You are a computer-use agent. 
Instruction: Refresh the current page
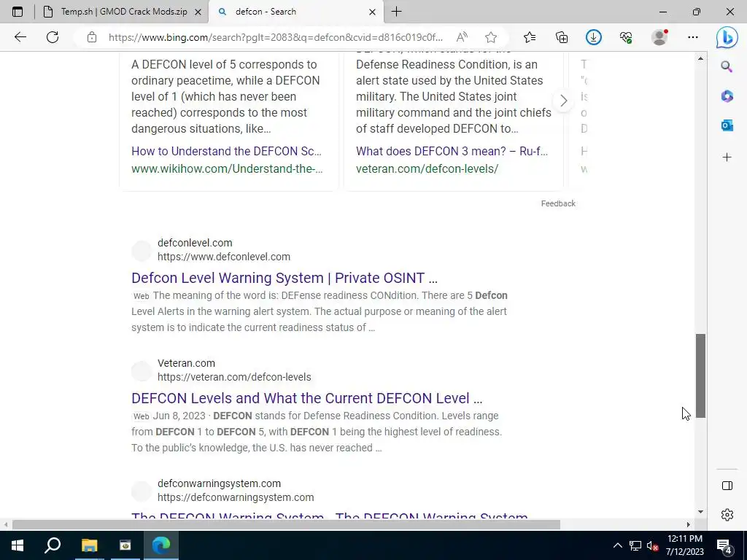tap(53, 37)
